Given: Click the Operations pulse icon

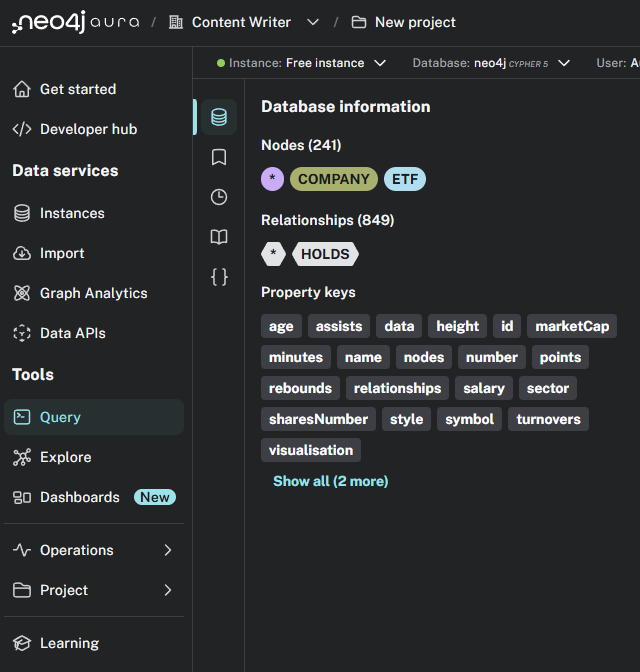Looking at the screenshot, I should tap(22, 550).
